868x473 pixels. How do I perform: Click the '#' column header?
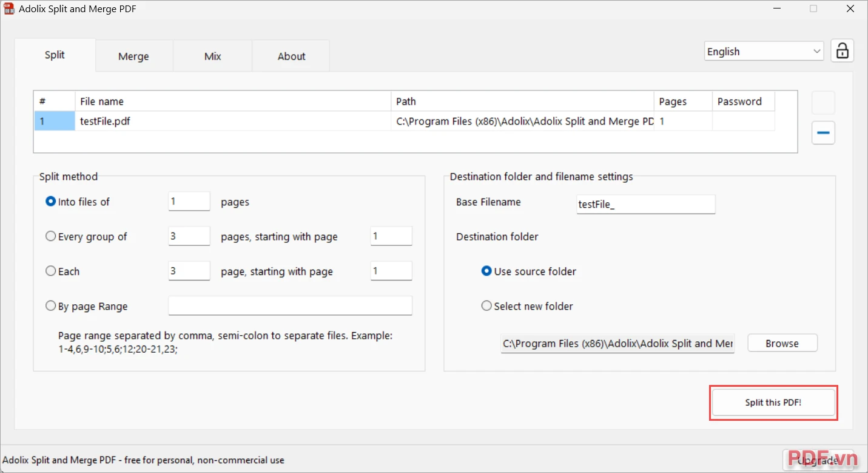[55, 101]
